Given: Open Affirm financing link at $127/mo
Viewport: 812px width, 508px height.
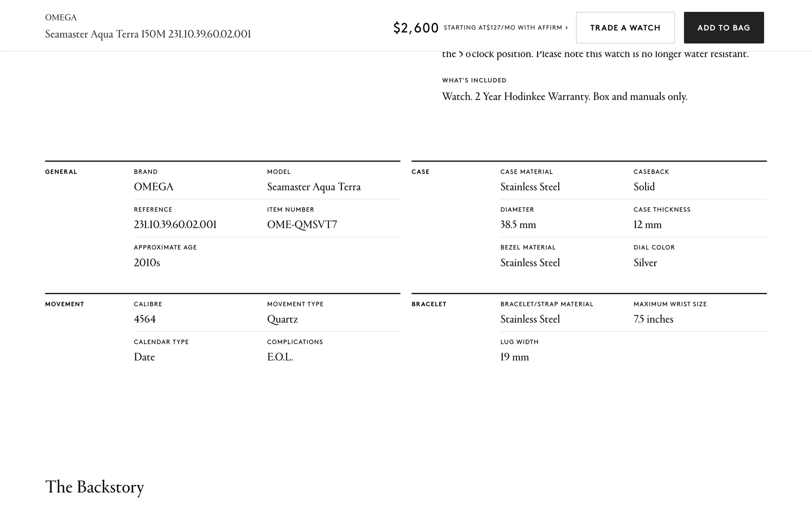Looking at the screenshot, I should tap(503, 28).
